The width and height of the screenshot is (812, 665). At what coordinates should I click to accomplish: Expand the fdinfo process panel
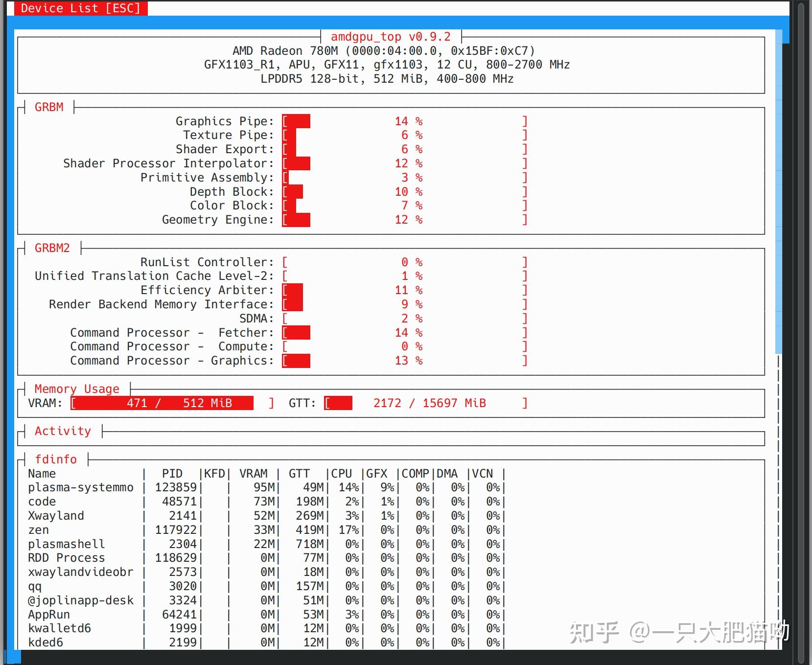56,459
